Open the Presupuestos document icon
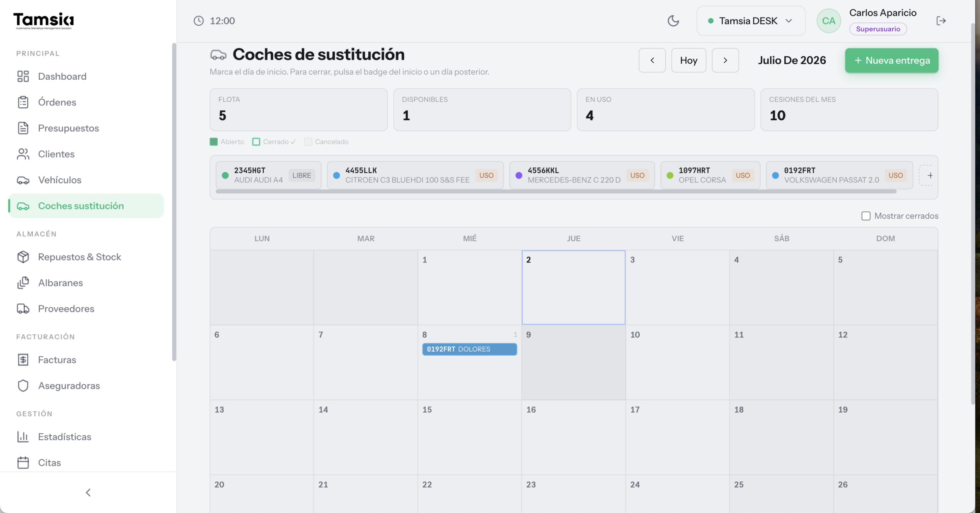 click(23, 128)
